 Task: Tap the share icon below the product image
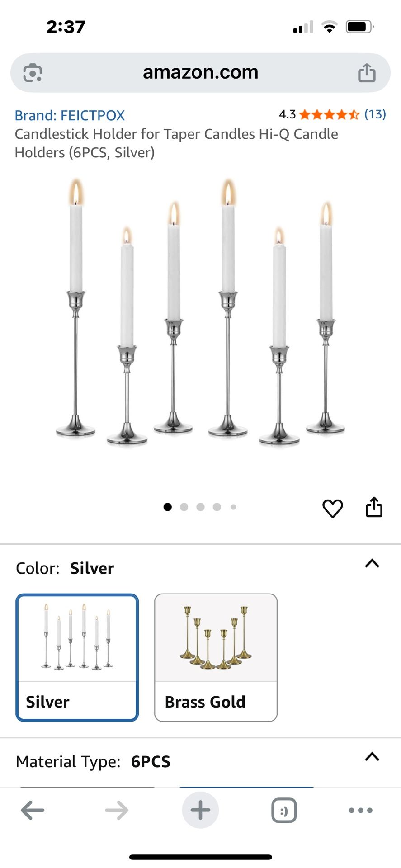pos(374,507)
